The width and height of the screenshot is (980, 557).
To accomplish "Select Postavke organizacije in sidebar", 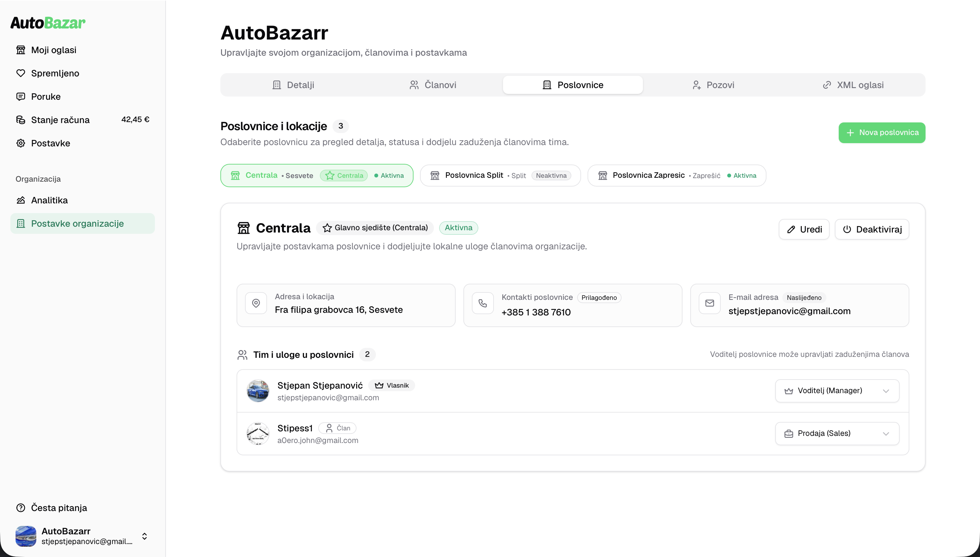I will 83,224.
